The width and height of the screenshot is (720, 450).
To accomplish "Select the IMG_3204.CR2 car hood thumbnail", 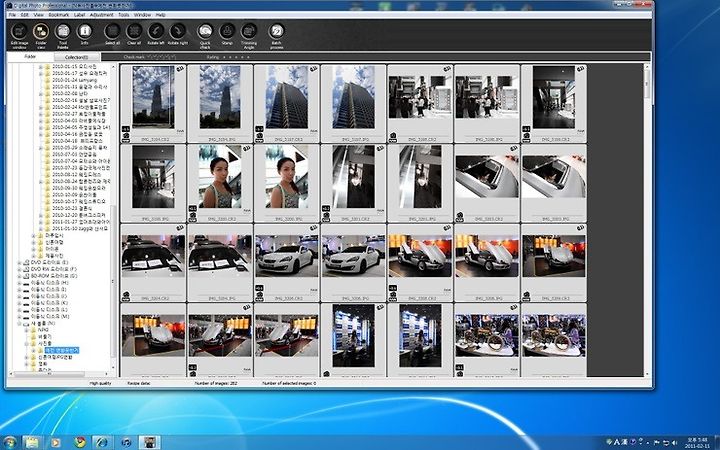I will click(153, 263).
